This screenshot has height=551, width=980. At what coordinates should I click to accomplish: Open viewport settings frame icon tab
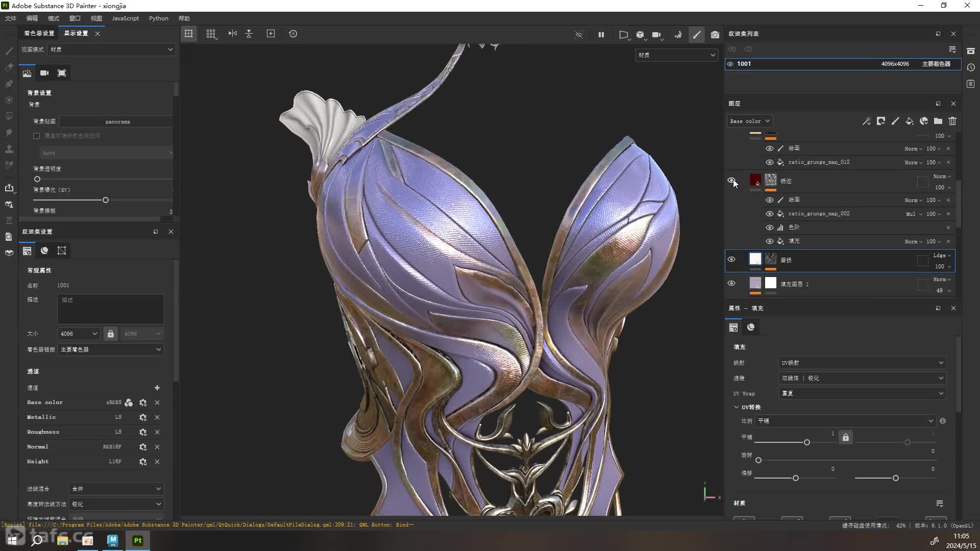(x=62, y=73)
